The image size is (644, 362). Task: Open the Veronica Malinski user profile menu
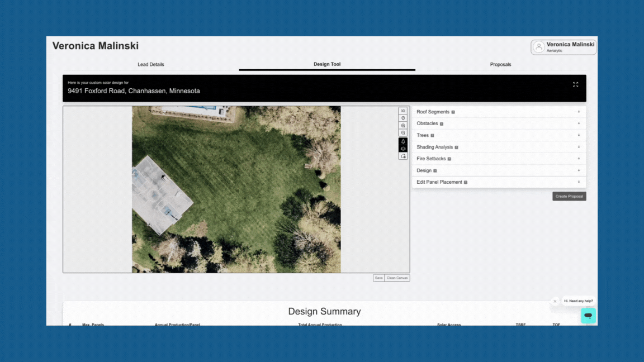(563, 47)
